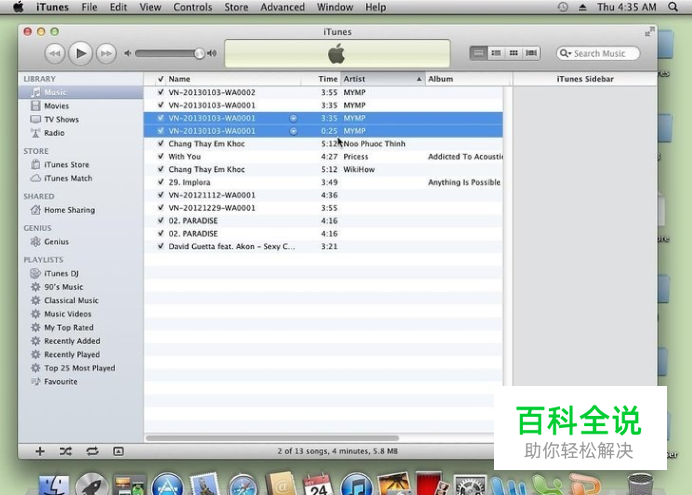Click the low-volume speaker icon
The image size is (692, 495).
(128, 53)
